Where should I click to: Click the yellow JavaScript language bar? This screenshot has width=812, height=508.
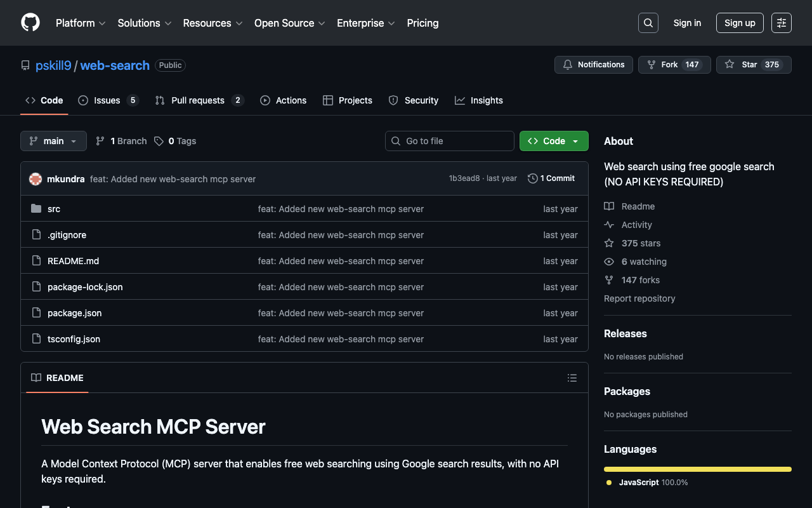pos(697,469)
